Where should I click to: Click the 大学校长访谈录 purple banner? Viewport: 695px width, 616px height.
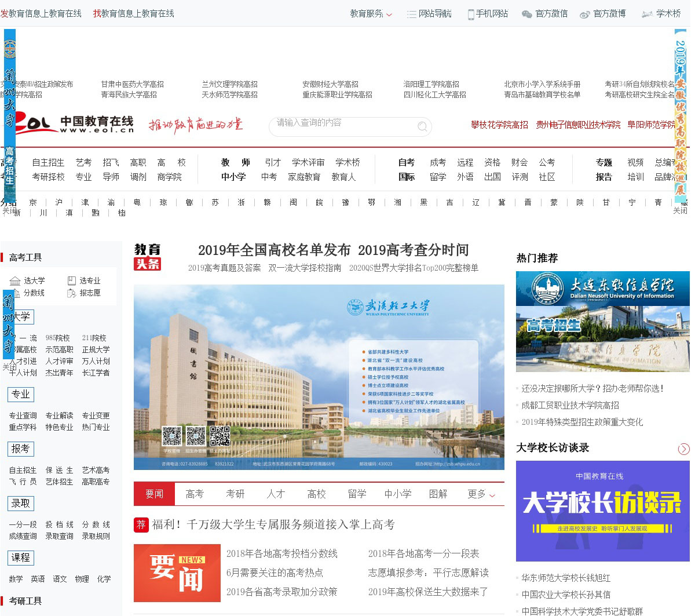point(602,511)
